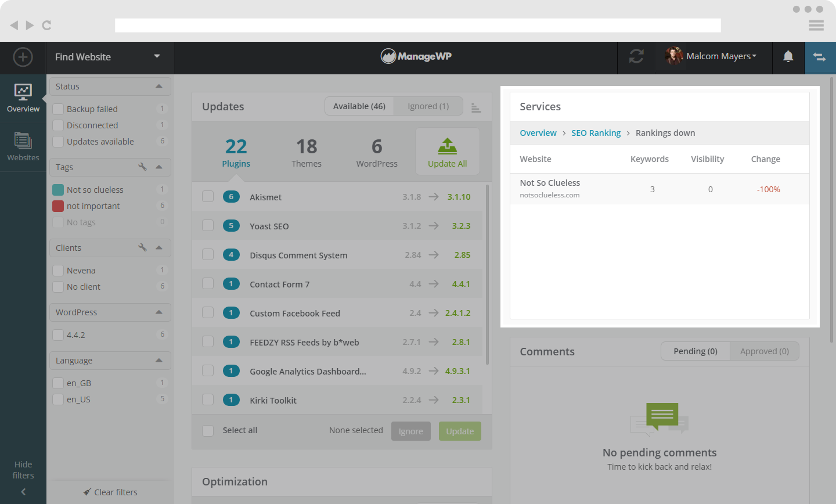
Task: Switch to Approved (0) comments tab
Action: tap(765, 351)
